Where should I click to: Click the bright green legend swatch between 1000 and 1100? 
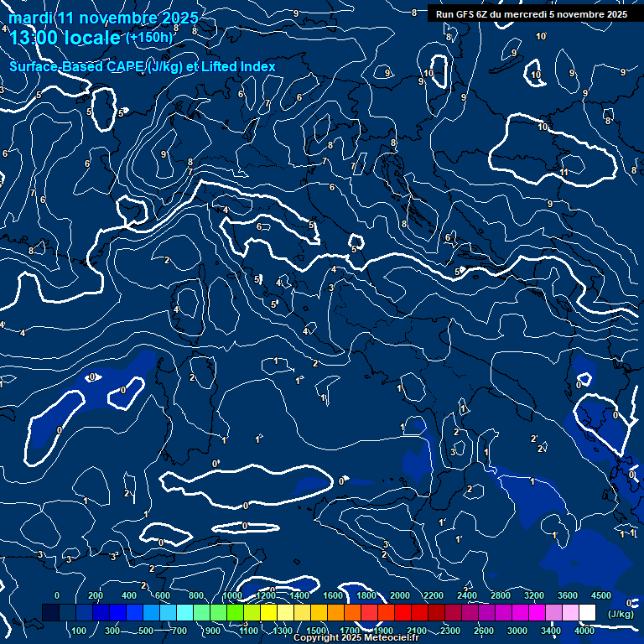pyautogui.click(x=235, y=612)
